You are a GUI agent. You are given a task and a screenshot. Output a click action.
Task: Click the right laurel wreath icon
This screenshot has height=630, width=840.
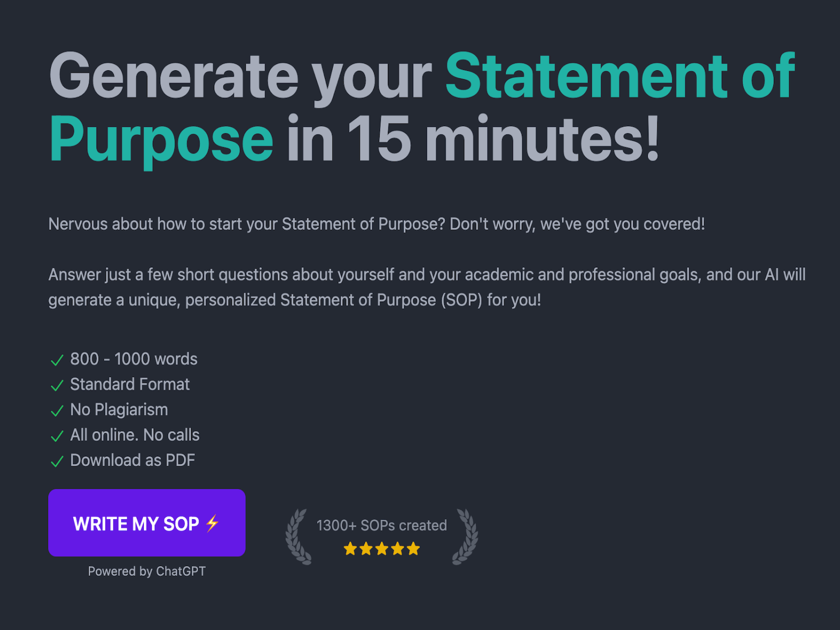coord(466,537)
